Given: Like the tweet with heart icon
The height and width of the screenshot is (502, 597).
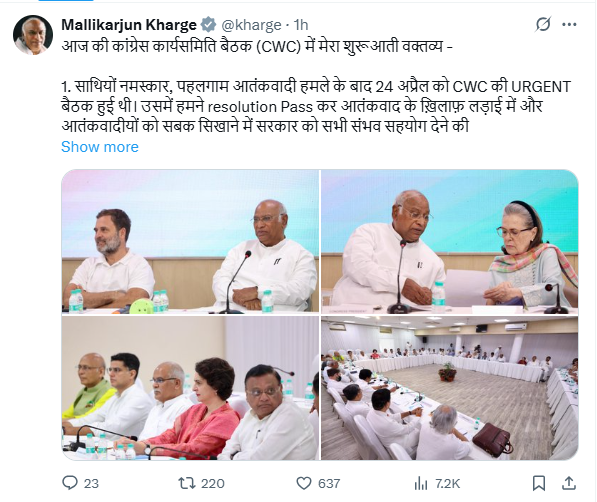Looking at the screenshot, I should click(304, 483).
